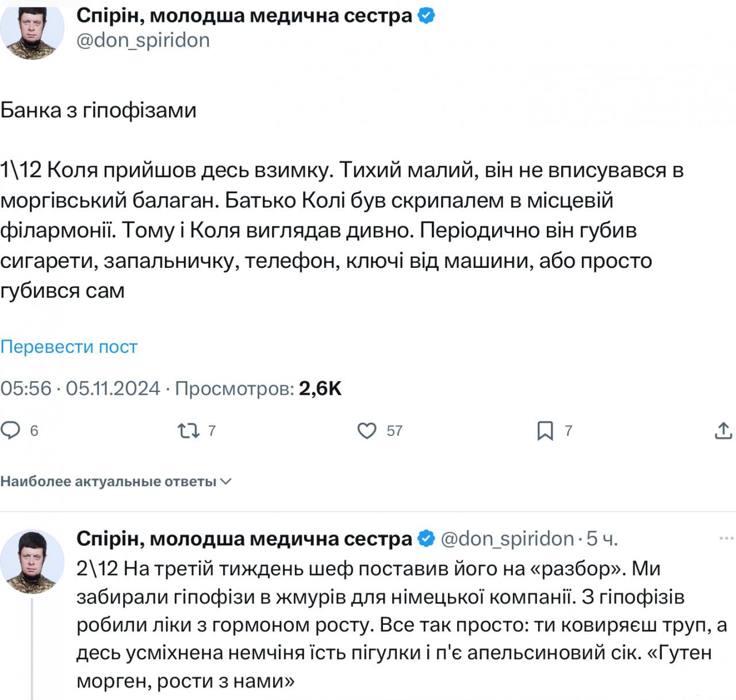Image resolution: width=736 pixels, height=700 pixels.
Task: Click verified badge next to top author name
Action: pos(426,16)
